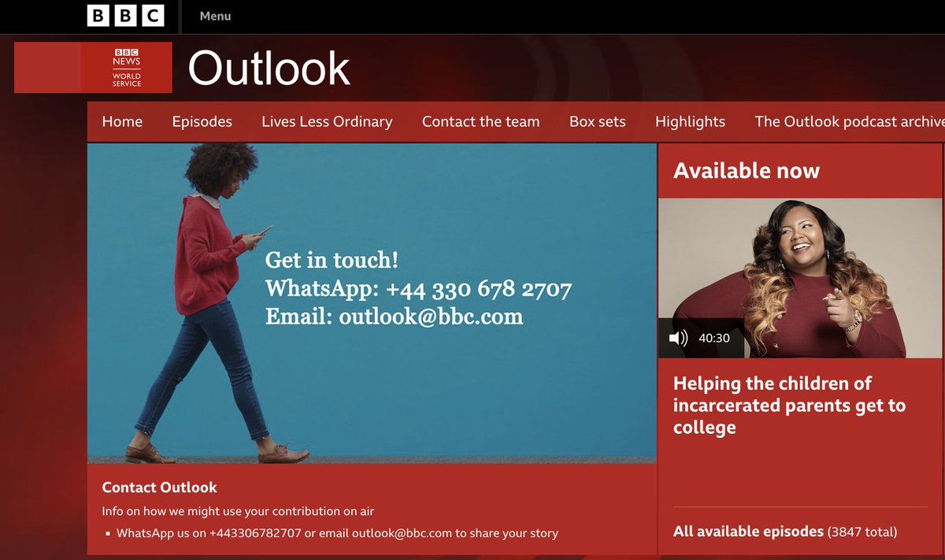Click the outlook@bbc.com email in the banner
The image size is (945, 560).
click(431, 317)
